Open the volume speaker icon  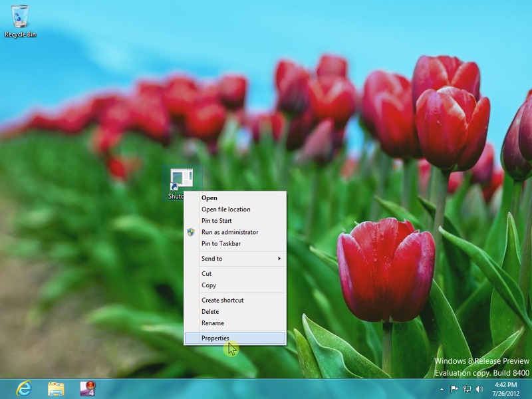pyautogui.click(x=479, y=389)
